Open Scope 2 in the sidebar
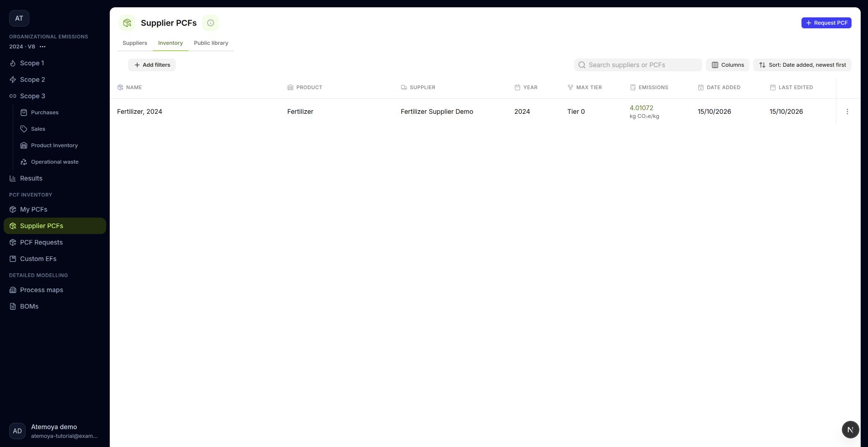 tap(55, 80)
